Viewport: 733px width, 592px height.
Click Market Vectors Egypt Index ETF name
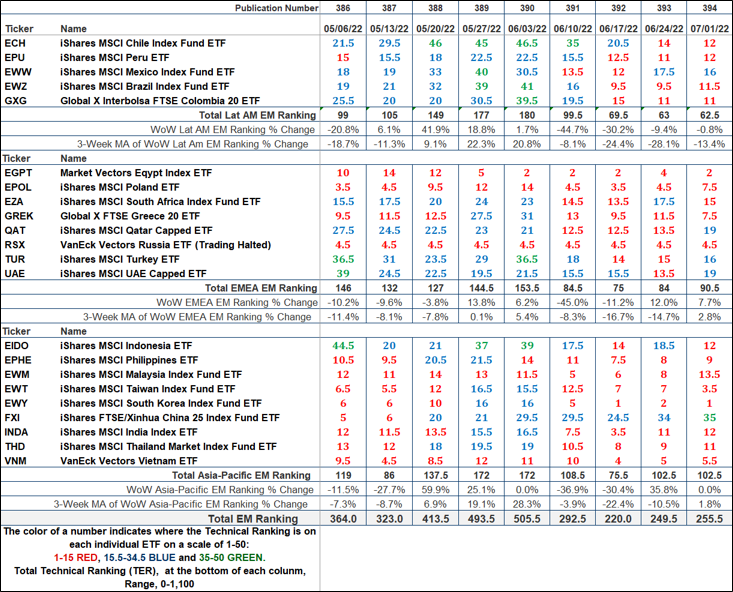(x=136, y=173)
